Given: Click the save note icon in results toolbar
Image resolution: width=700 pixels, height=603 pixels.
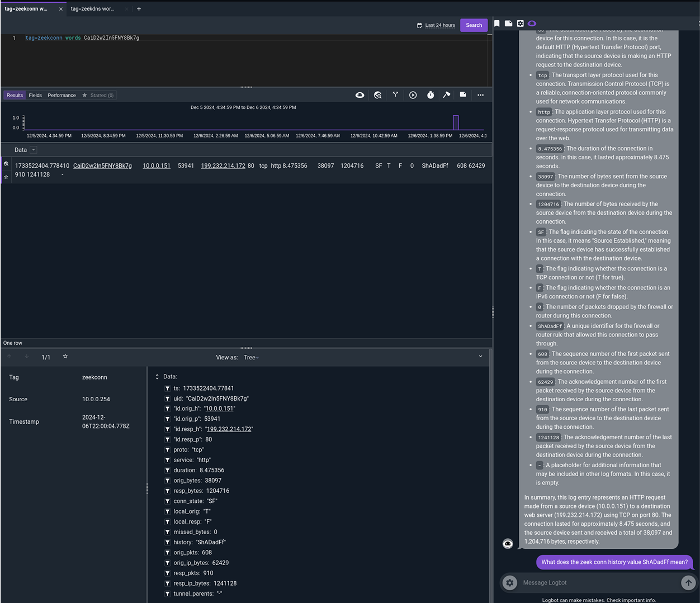Looking at the screenshot, I should pos(463,94).
